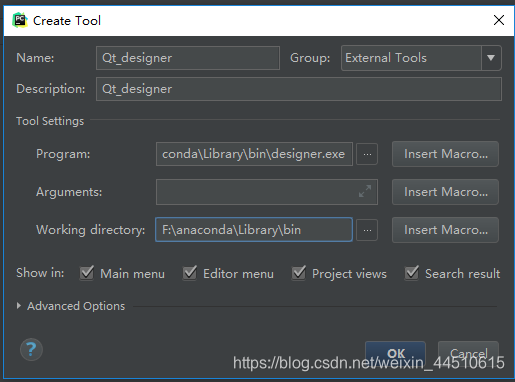Click Insert Macro for Working directory
Screen dimensions: 515x382
click(445, 230)
